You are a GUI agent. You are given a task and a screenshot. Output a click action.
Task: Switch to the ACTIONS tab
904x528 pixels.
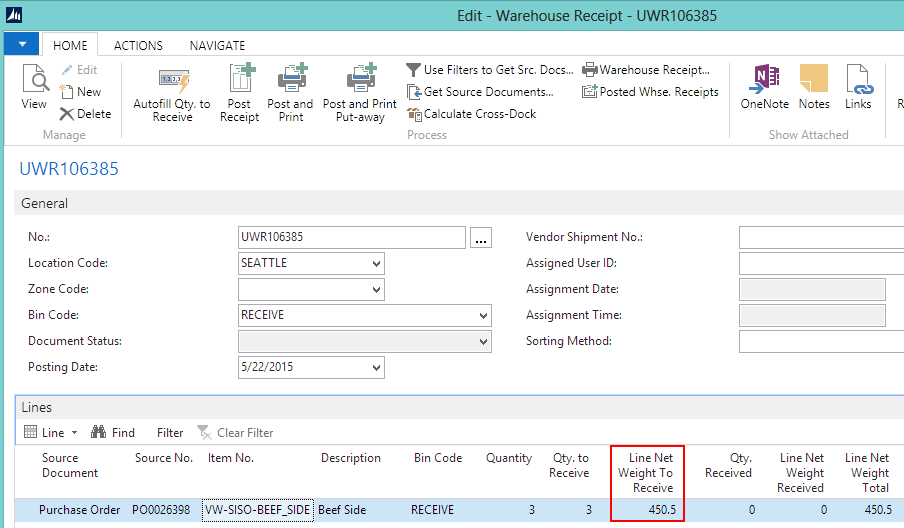click(x=138, y=45)
